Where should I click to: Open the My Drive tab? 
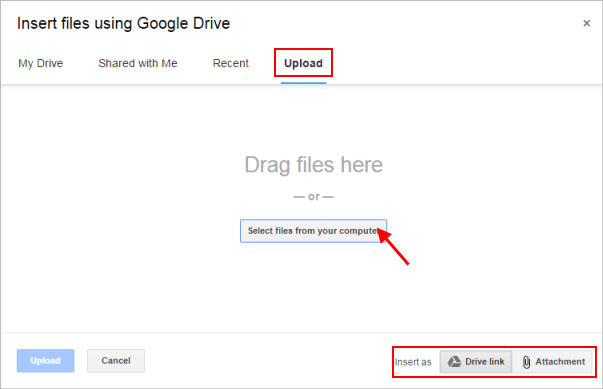pyautogui.click(x=40, y=63)
